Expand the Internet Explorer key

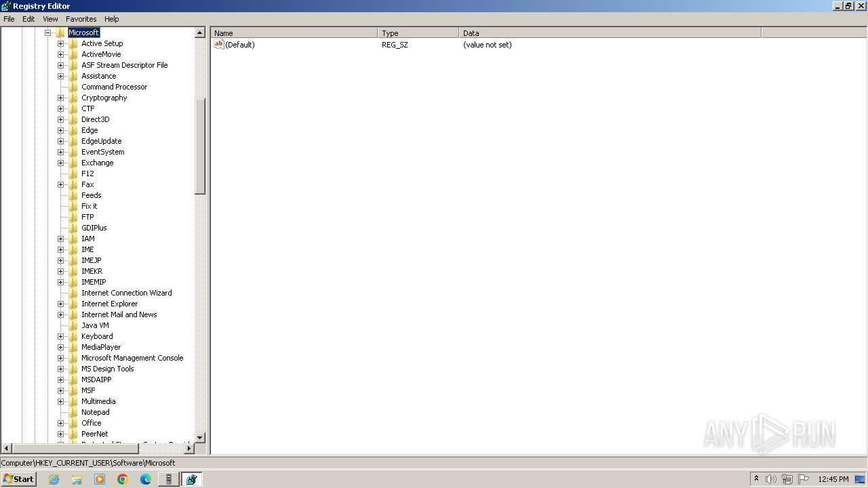pos(60,304)
